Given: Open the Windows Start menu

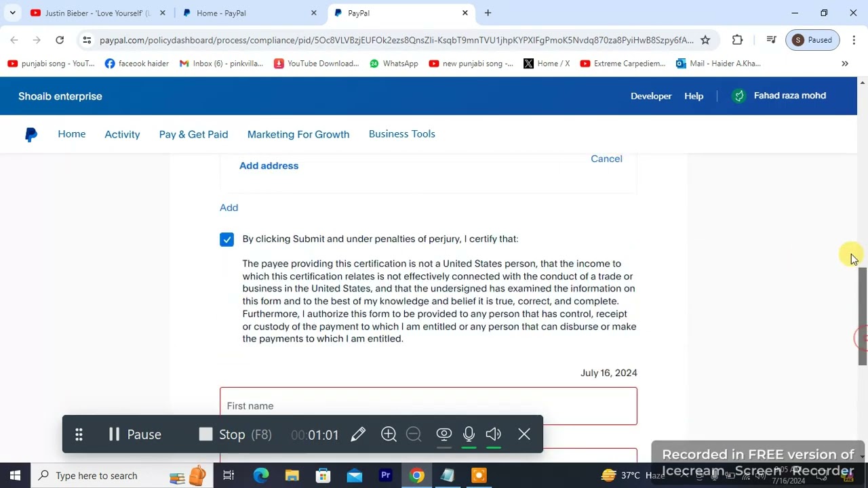Looking at the screenshot, I should (x=15, y=476).
